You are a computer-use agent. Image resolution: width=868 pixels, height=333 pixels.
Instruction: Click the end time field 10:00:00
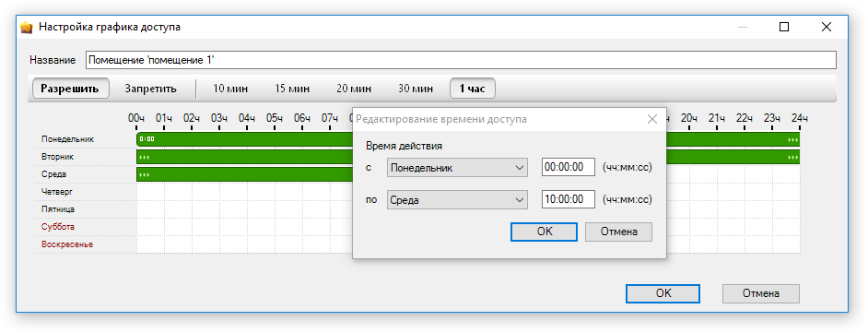click(568, 200)
